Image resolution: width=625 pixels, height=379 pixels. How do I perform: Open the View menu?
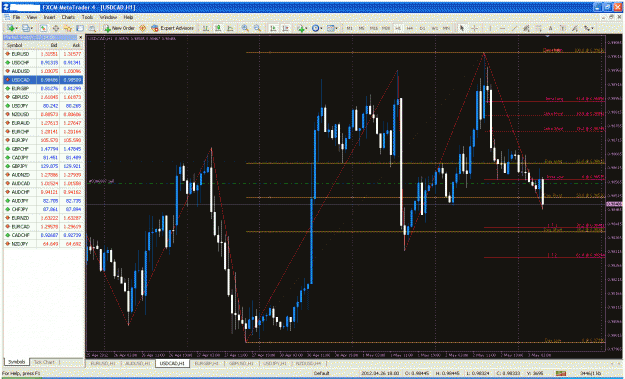[32, 18]
